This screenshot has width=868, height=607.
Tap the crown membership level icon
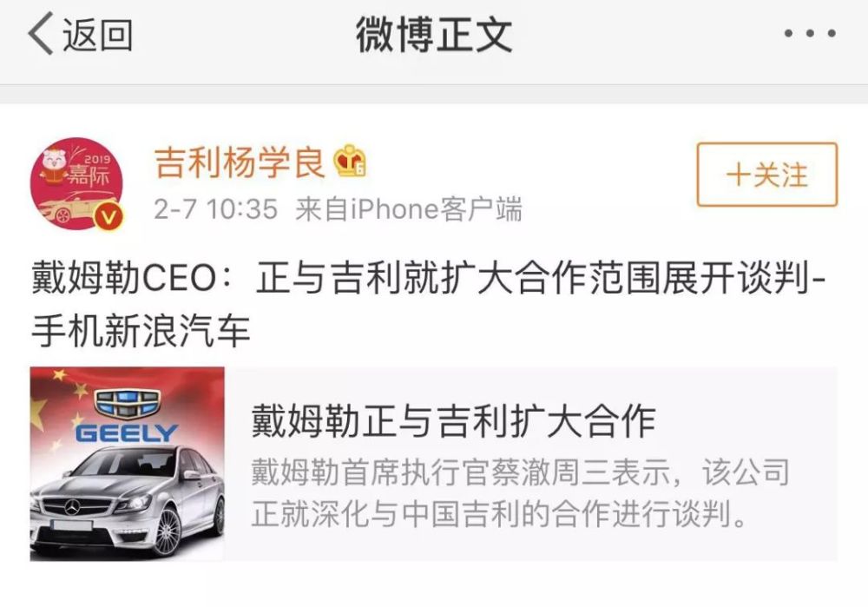click(350, 162)
